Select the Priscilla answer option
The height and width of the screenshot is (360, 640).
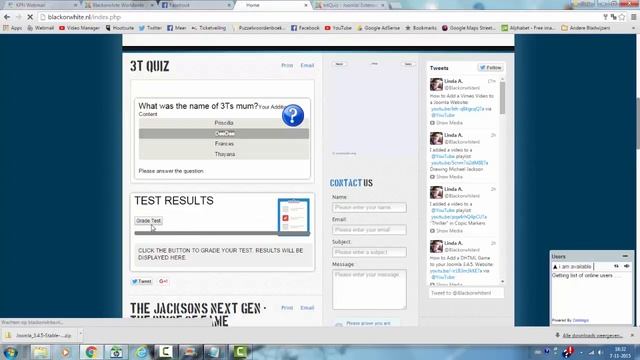click(x=224, y=123)
